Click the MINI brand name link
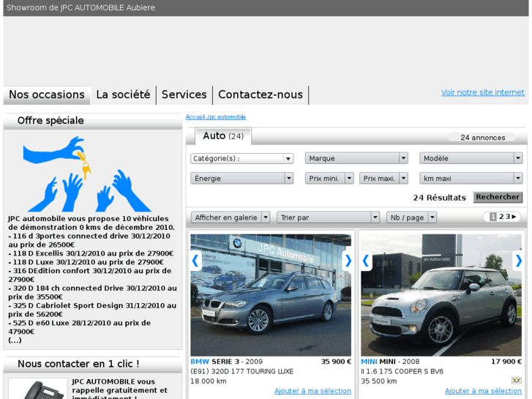This screenshot has height=399, width=532. click(x=369, y=362)
